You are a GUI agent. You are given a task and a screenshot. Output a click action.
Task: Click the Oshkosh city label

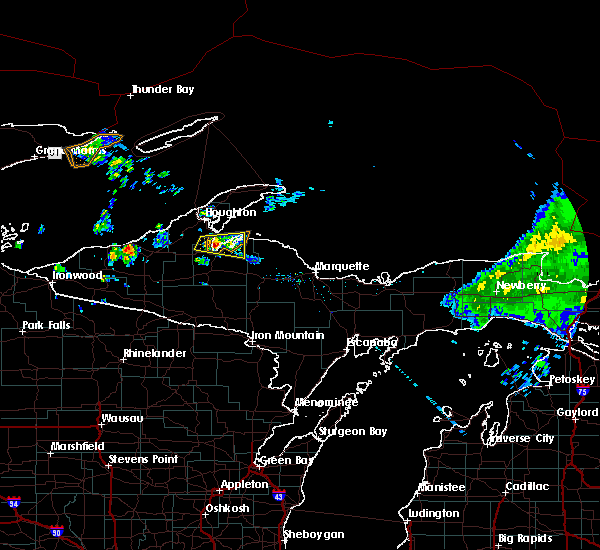[227, 509]
